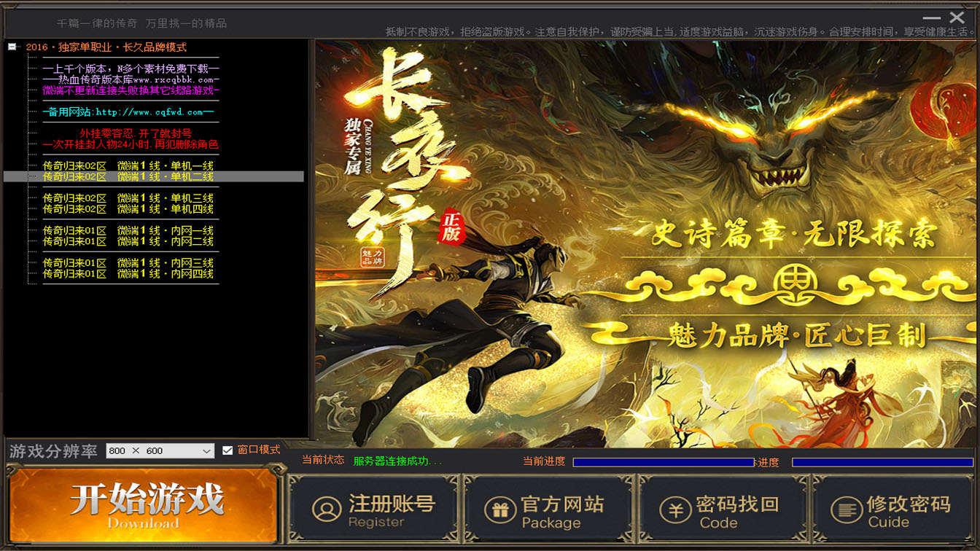
Task: Click the 当前进度 progress bar
Action: click(663, 462)
